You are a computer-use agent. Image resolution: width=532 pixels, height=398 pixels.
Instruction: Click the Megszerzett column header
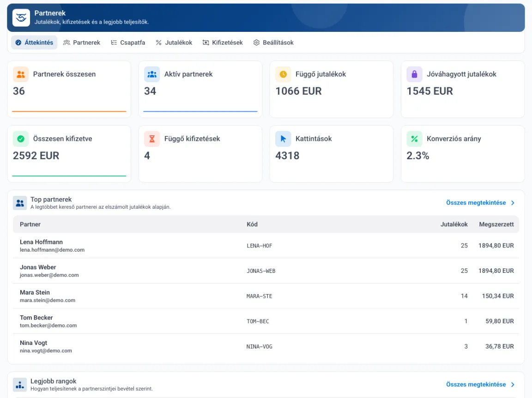tap(496, 224)
